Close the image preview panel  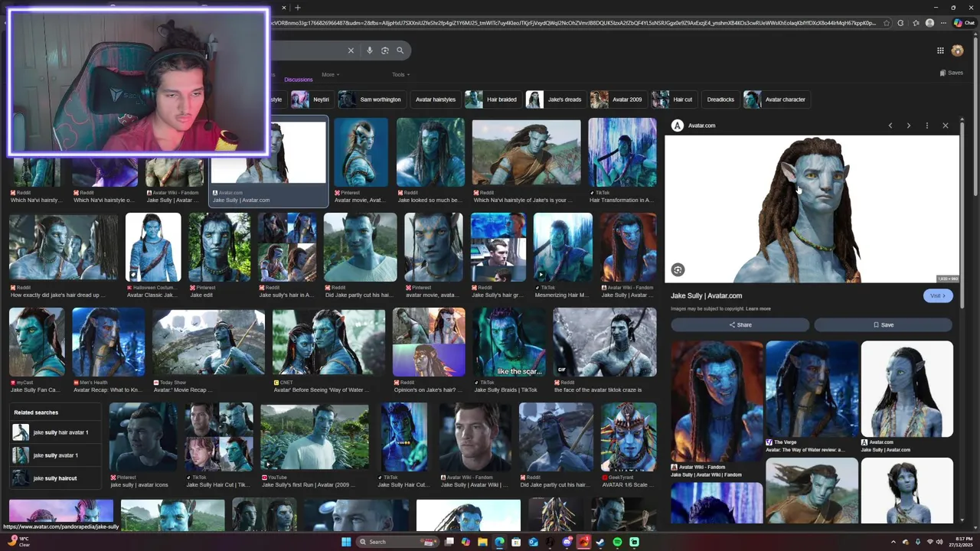pyautogui.click(x=945, y=126)
